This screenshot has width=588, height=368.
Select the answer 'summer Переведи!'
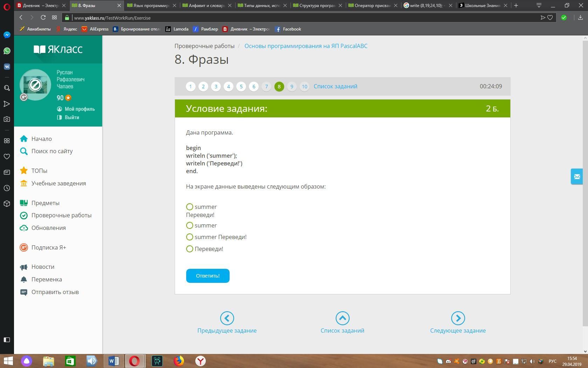click(x=190, y=237)
